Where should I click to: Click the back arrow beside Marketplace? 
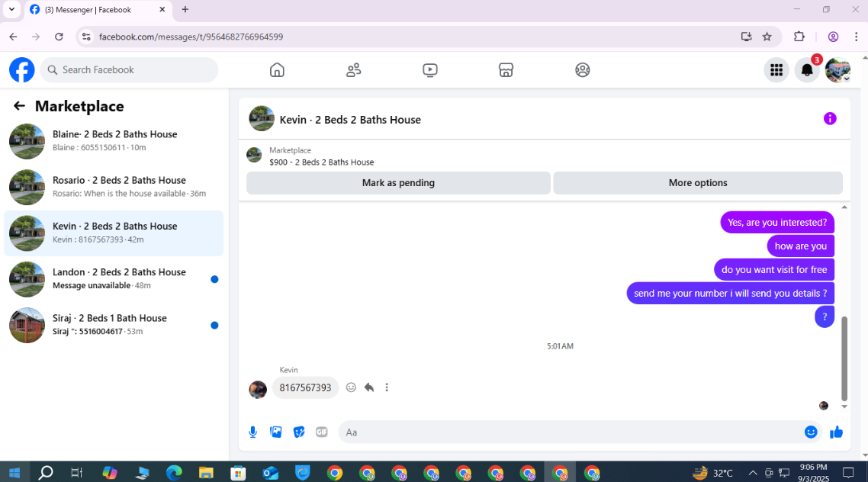pyautogui.click(x=19, y=106)
